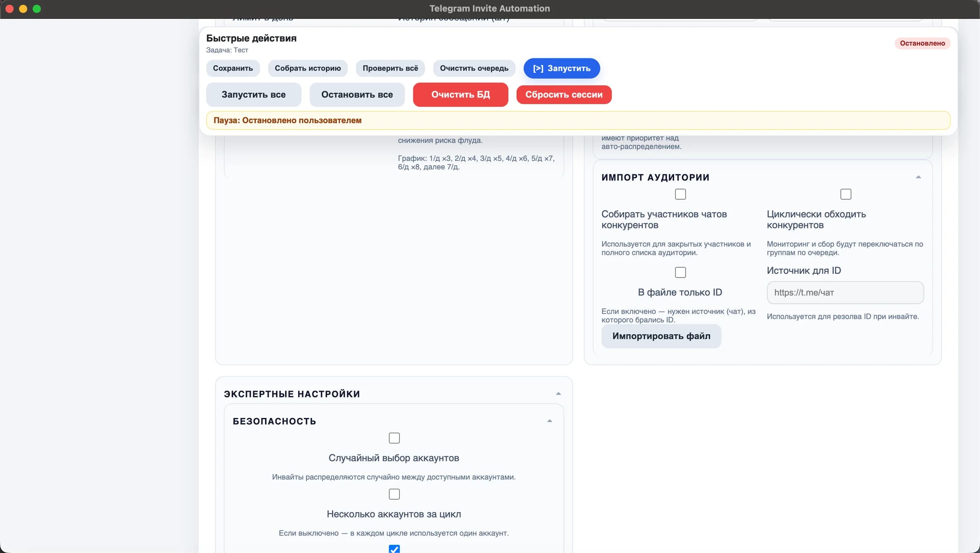
Task: Click Остановить все button
Action: pos(357,95)
